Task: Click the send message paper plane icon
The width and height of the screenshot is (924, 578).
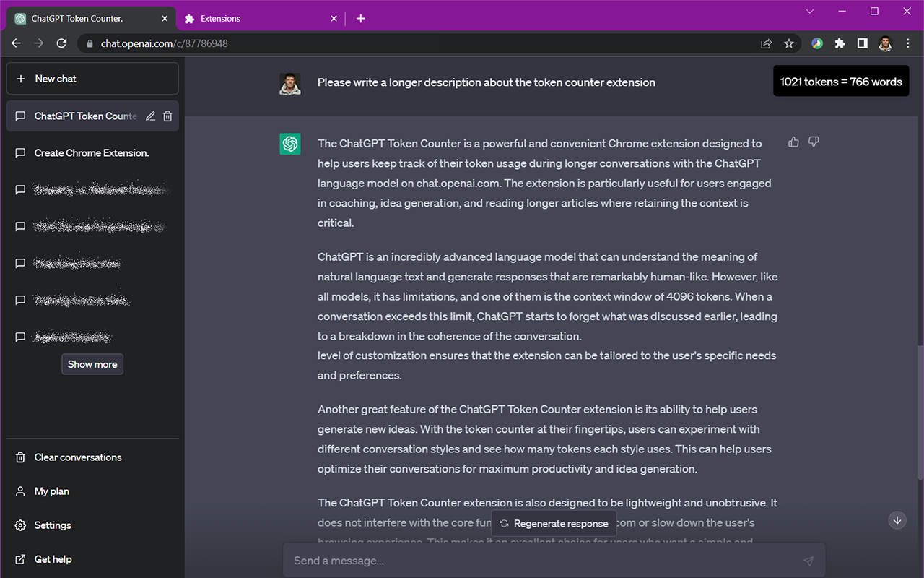Action: (x=808, y=561)
